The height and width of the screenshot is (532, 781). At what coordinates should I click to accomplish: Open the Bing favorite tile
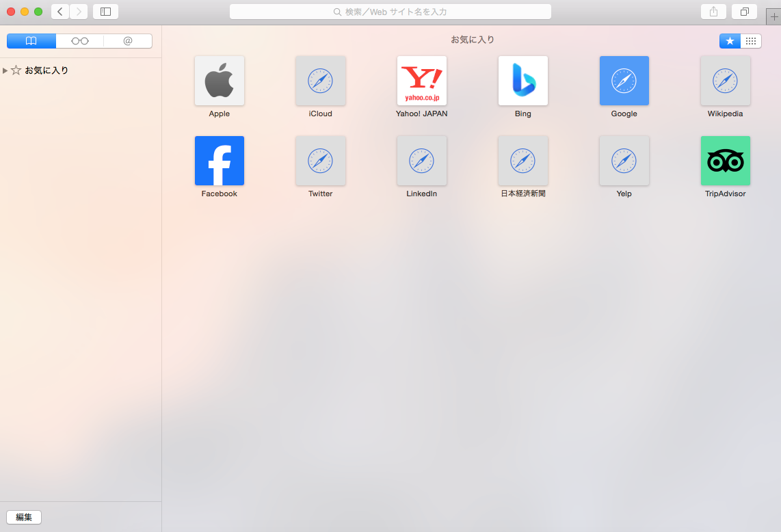point(522,81)
